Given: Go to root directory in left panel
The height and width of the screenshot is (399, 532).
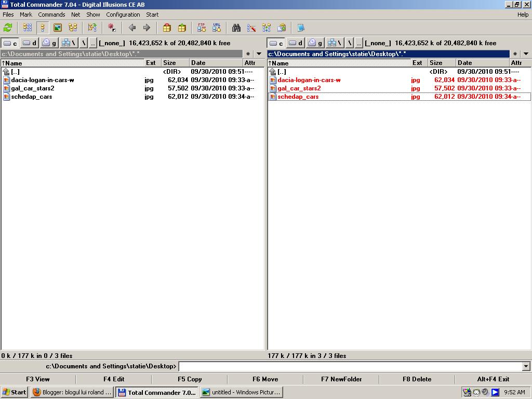Looking at the screenshot, I should click(x=84, y=43).
